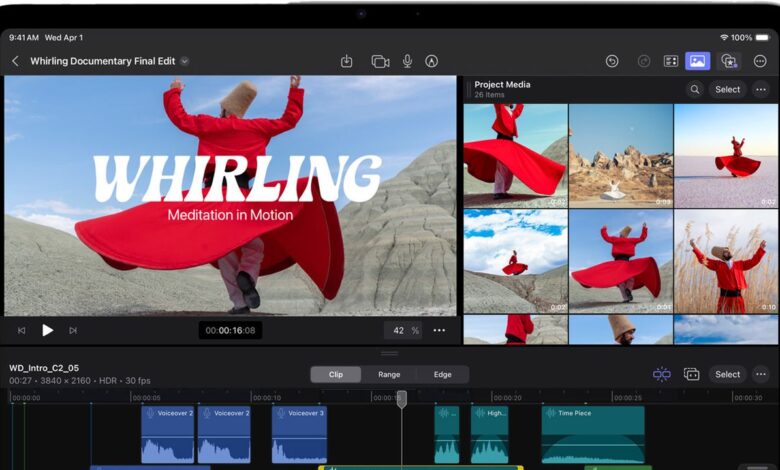Start voiceover with the microphone icon

tap(407, 61)
